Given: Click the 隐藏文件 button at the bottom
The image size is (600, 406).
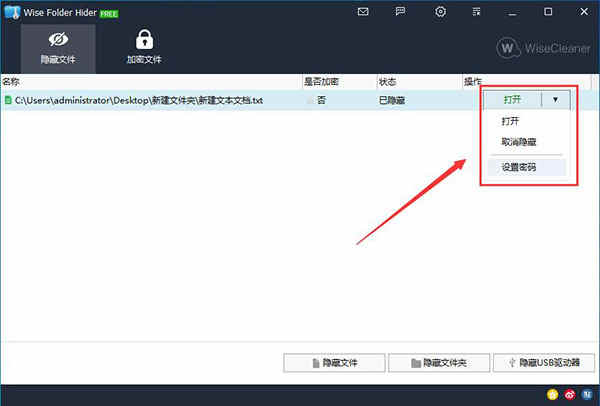Looking at the screenshot, I should 334,363.
